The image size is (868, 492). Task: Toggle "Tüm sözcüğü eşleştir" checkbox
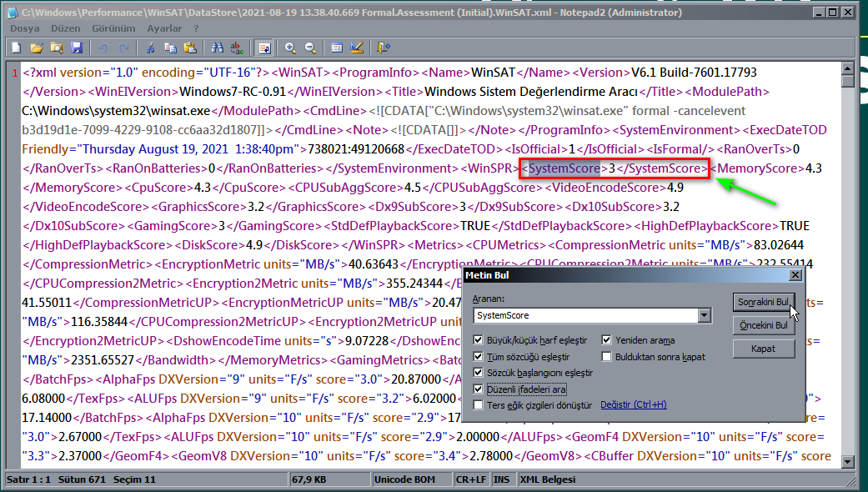(x=479, y=357)
